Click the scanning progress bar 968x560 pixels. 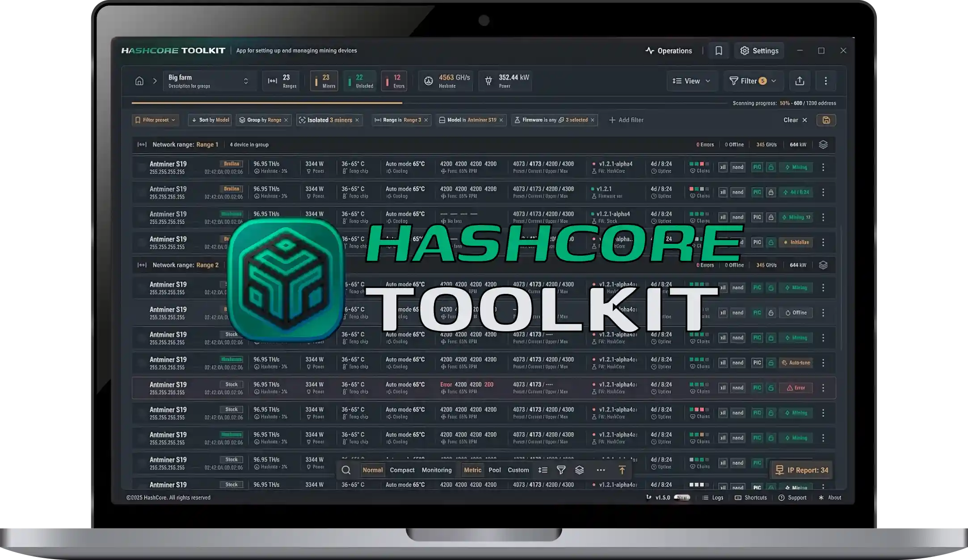(429, 103)
